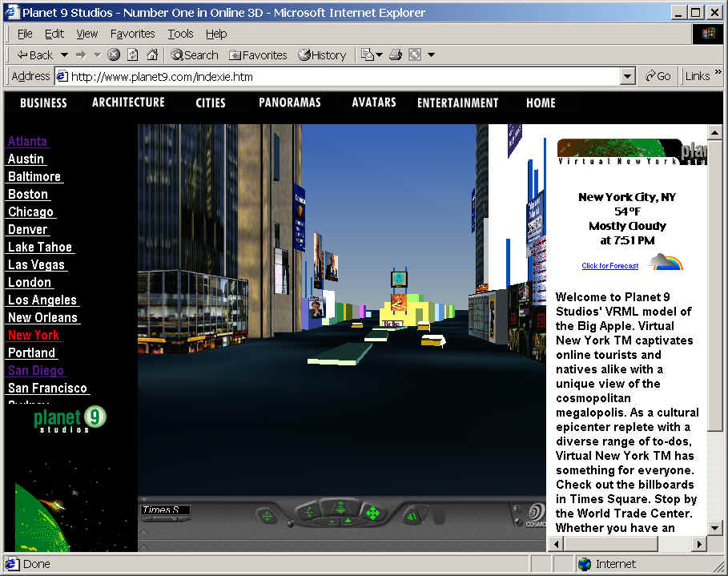Open Cosmo Player help question mark

tap(517, 508)
